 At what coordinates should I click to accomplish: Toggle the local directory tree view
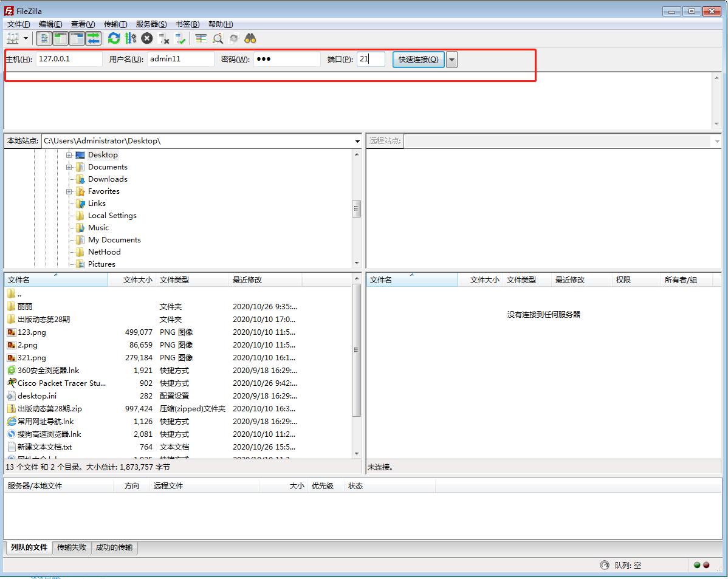[x=59, y=38]
